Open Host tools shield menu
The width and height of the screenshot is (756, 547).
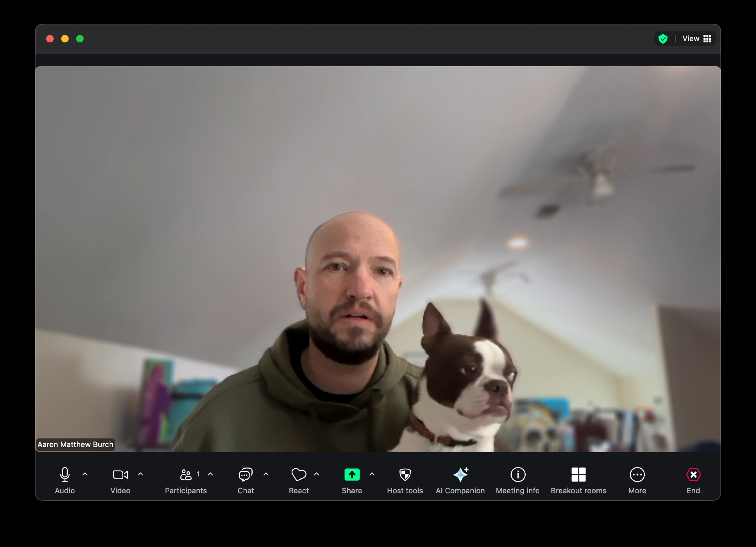[405, 479]
